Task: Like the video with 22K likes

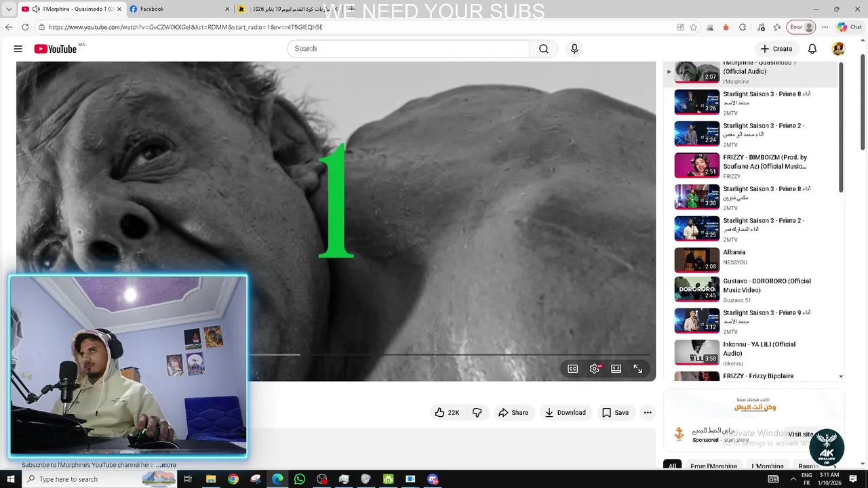Action: (x=448, y=412)
